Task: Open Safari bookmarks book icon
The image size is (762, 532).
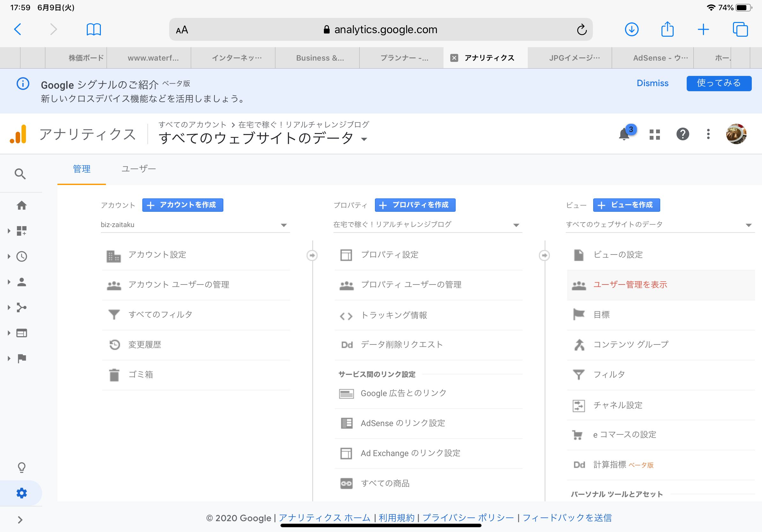Action: click(93, 30)
